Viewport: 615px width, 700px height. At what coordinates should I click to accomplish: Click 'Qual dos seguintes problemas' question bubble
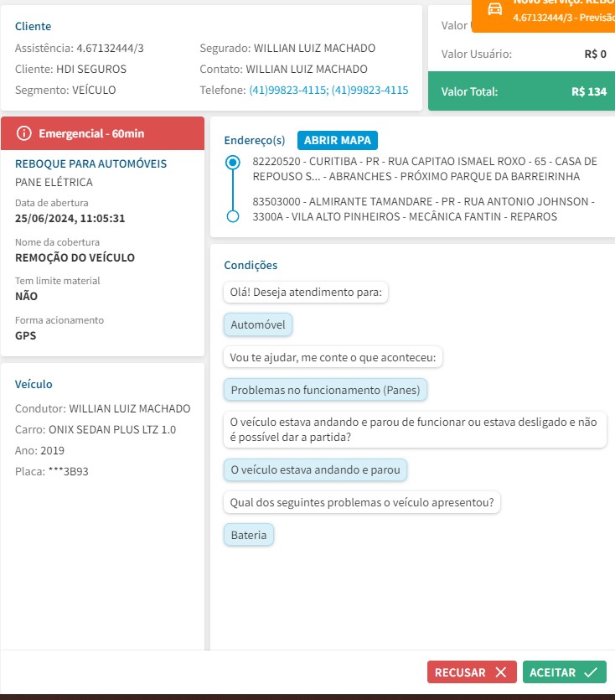(362, 502)
